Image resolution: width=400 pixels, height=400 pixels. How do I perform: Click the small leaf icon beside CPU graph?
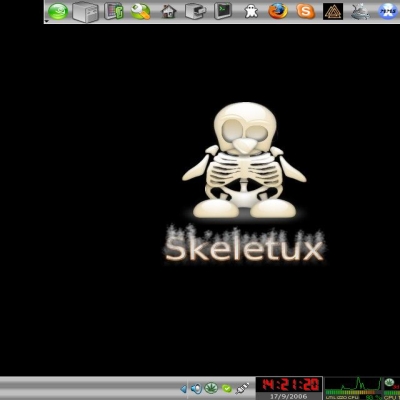389,382
